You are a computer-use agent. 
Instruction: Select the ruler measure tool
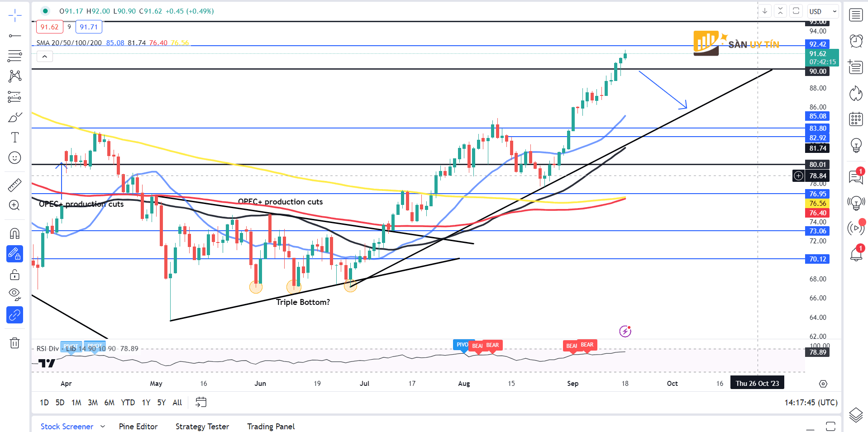[15, 185]
